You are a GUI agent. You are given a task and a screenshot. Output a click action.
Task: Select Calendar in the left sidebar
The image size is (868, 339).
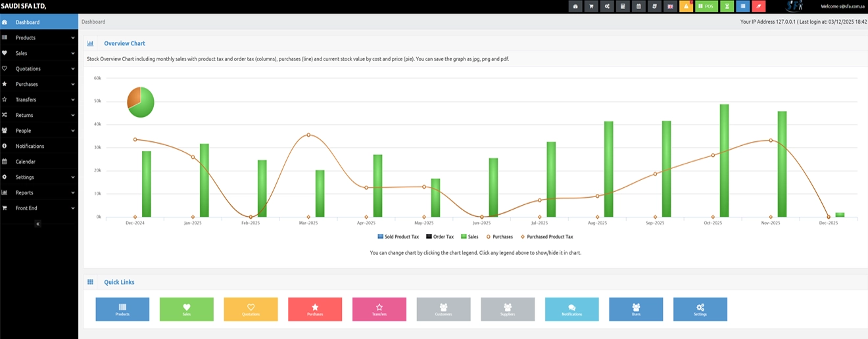(26, 162)
